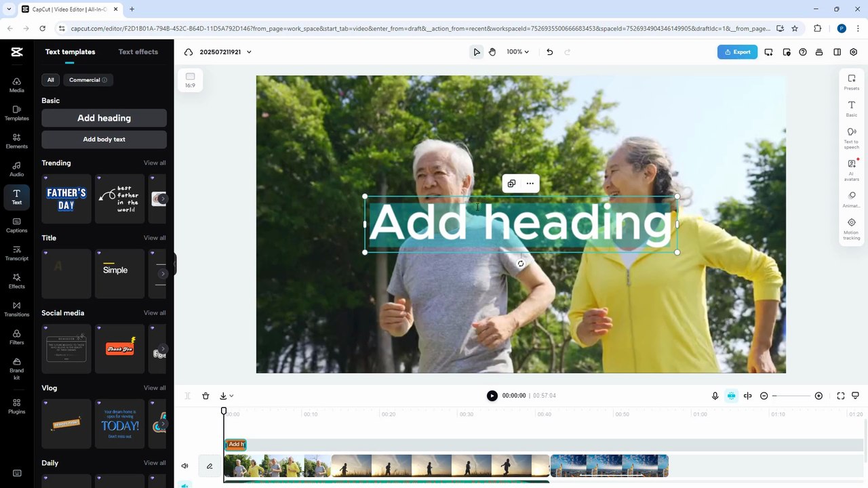This screenshot has width=868, height=488.
Task: Select the pointer tool above canvas
Action: 477,52
